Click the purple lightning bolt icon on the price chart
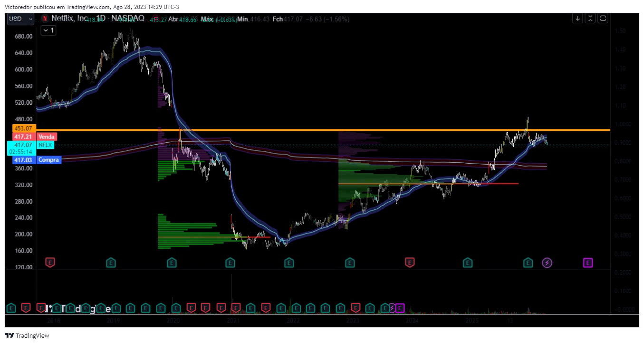Viewport: 644px width, 344px height. (547, 262)
